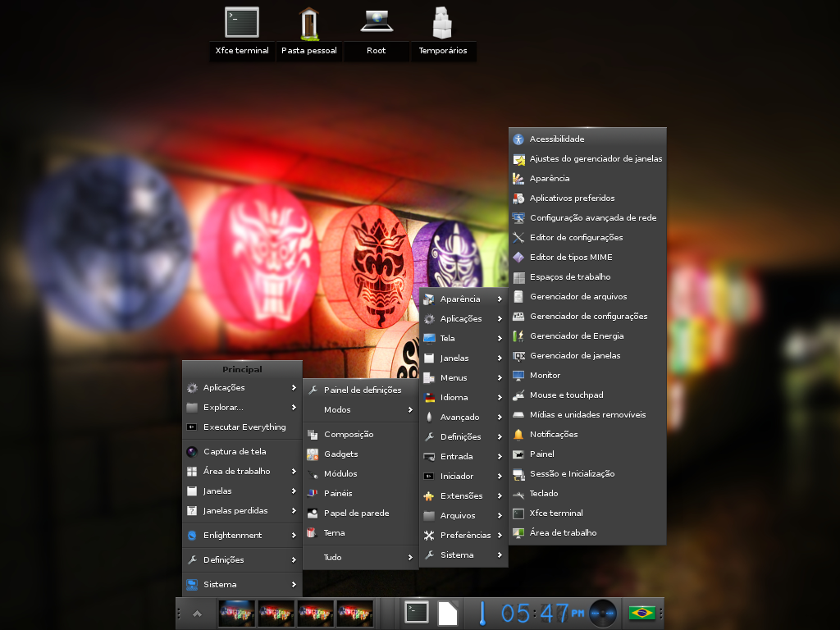
Task: Expand the Preferências submenu arrow
Action: click(500, 535)
